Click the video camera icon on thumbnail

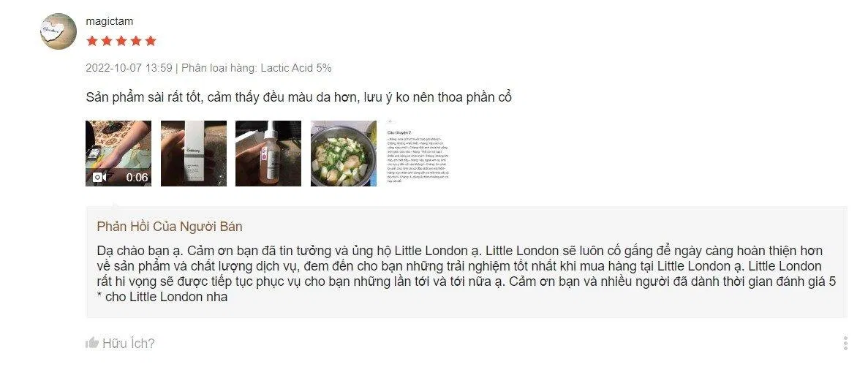(x=99, y=177)
